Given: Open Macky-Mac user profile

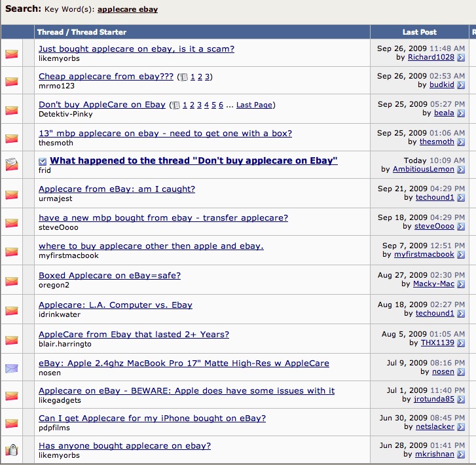Looking at the screenshot, I should 434,284.
